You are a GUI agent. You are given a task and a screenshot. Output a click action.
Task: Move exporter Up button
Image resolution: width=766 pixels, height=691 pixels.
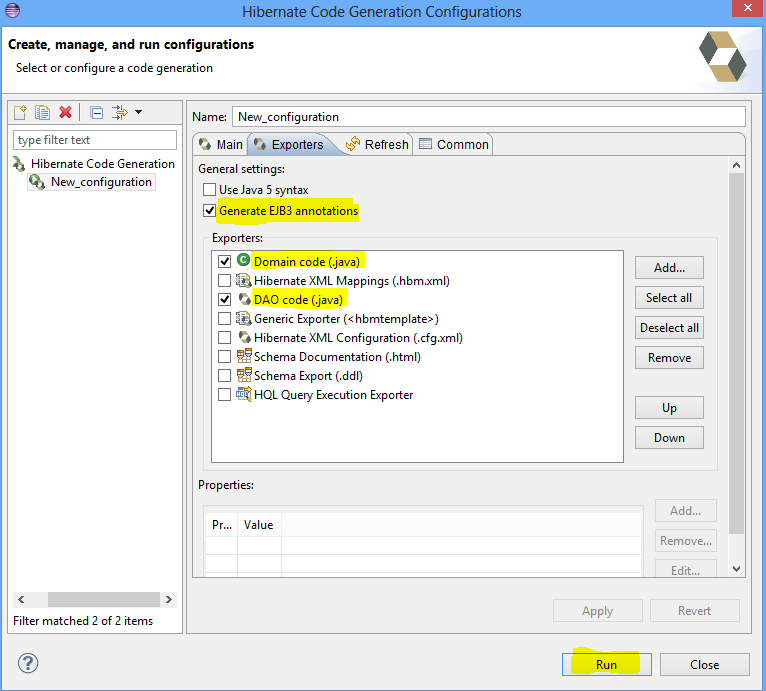(x=669, y=408)
